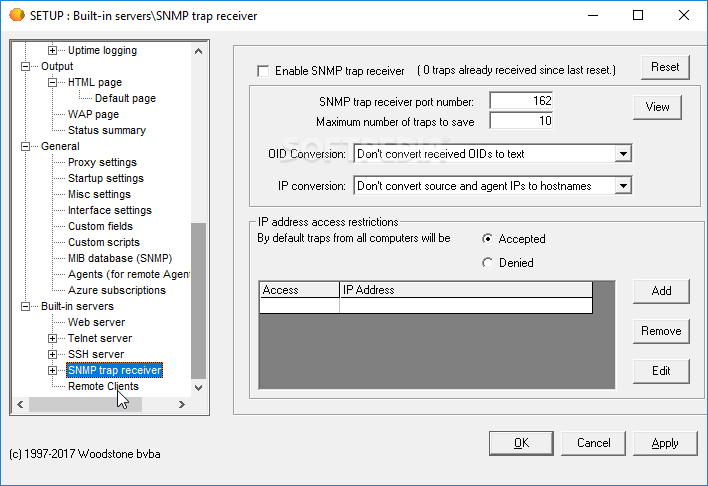Enable the SNMP trap receiver checkbox
Viewport: 708px width, 486px height.
tap(263, 71)
